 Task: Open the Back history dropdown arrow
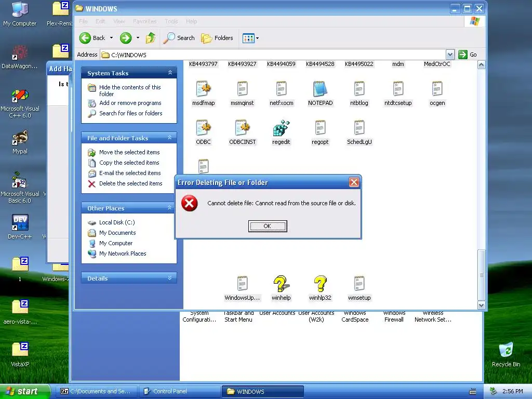pos(111,38)
